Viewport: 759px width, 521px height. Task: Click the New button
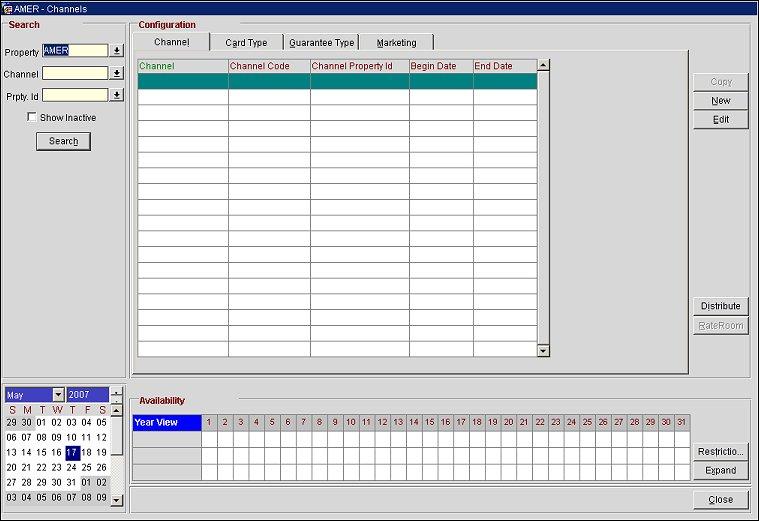pos(720,101)
